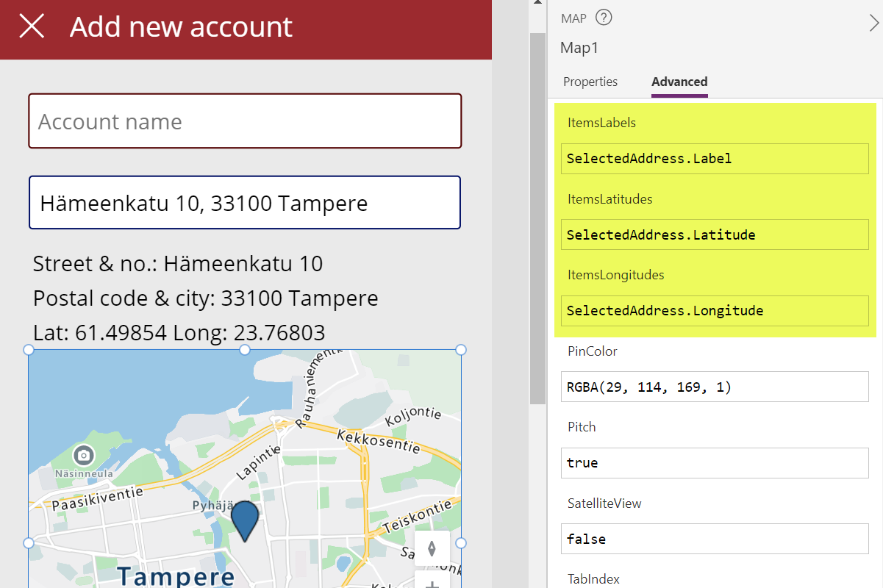Click the Account name input field

coord(245,121)
